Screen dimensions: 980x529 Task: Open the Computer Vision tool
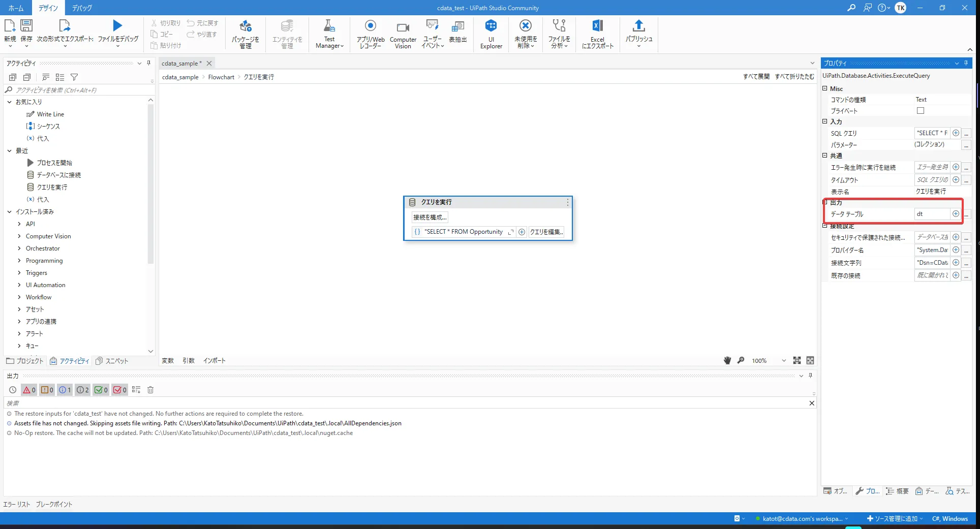coord(403,33)
